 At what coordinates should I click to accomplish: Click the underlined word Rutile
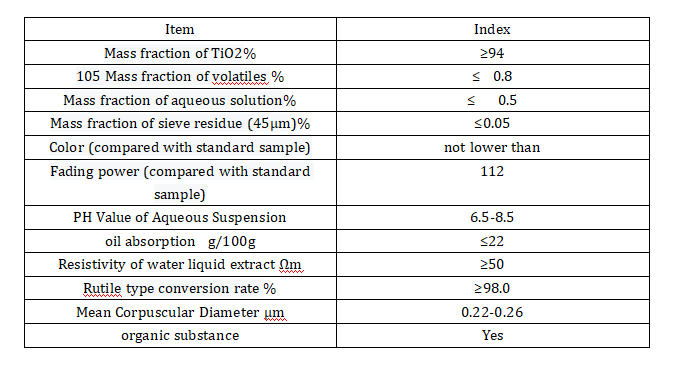pyautogui.click(x=102, y=289)
